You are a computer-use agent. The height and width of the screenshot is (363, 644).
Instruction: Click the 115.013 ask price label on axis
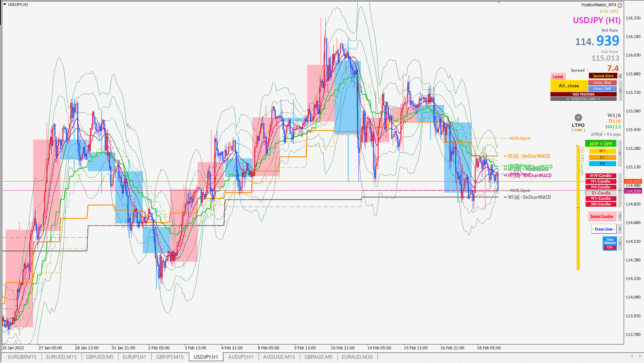[x=633, y=181]
